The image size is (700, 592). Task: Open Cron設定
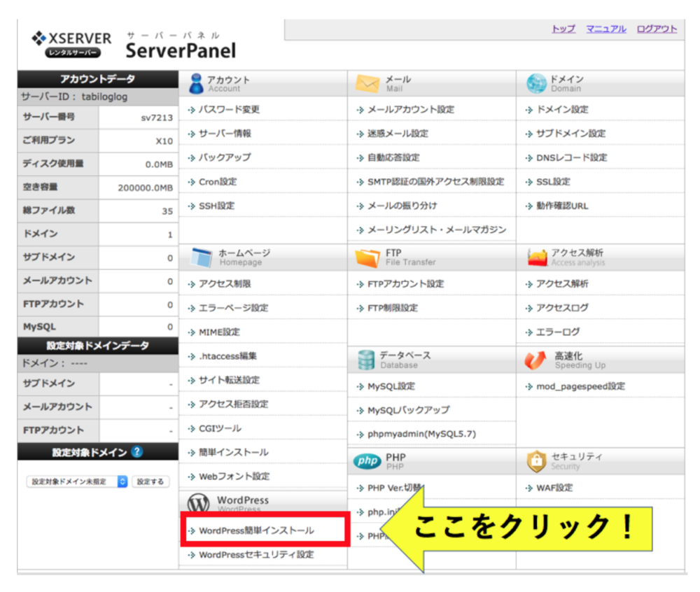tap(218, 181)
